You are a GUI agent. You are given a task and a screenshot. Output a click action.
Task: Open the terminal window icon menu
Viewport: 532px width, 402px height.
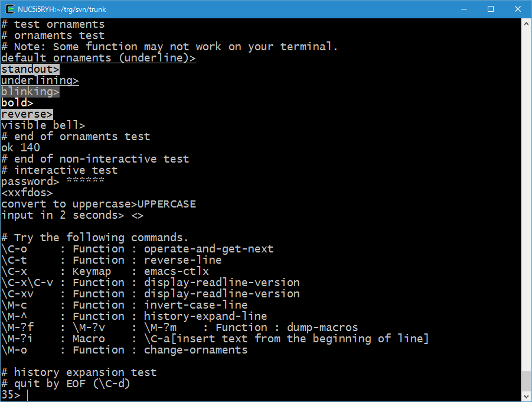[x=10, y=9]
